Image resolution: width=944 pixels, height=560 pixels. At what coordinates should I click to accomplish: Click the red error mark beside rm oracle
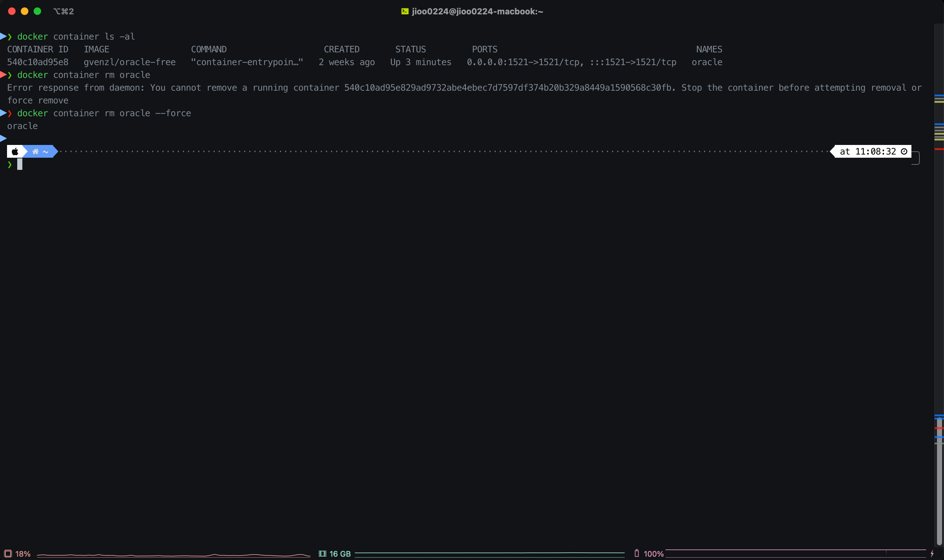pyautogui.click(x=3, y=75)
